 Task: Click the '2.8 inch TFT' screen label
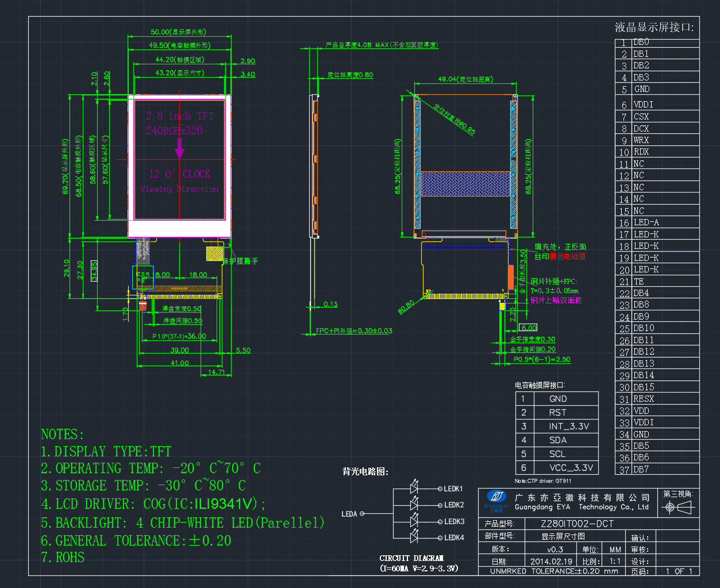[x=180, y=116]
